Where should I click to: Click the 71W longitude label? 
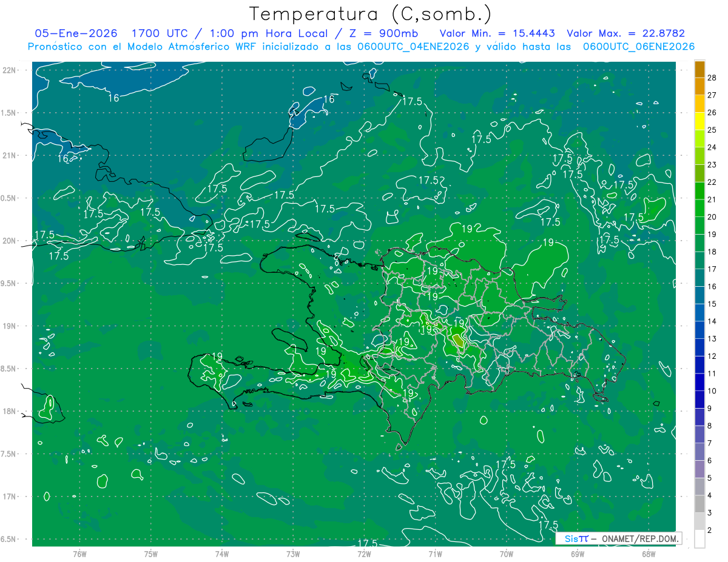(x=435, y=554)
